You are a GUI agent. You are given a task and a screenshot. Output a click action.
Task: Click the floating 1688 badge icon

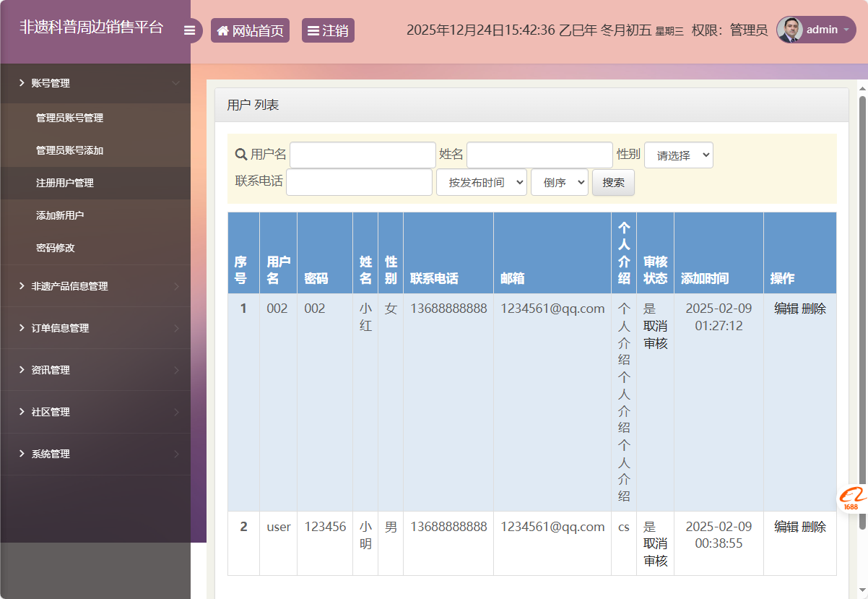click(851, 496)
